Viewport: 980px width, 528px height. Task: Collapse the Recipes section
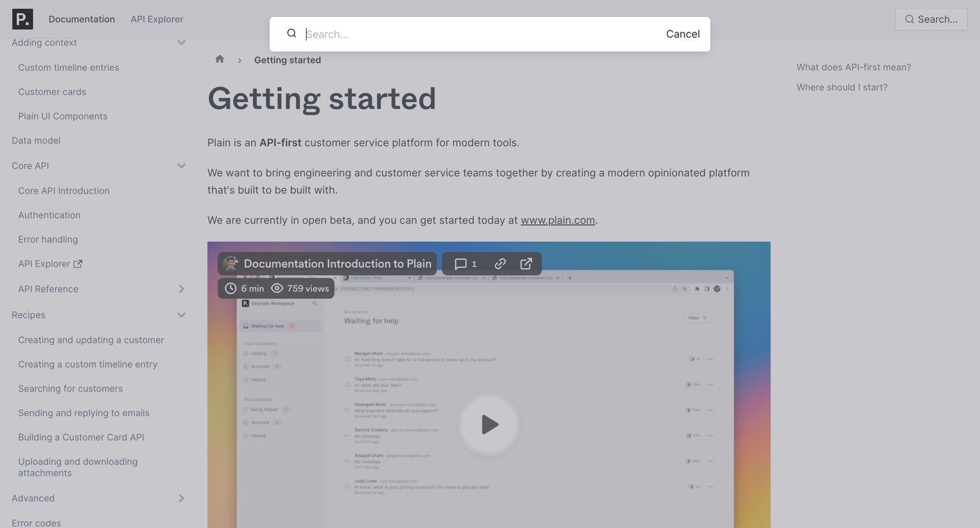coord(181,315)
